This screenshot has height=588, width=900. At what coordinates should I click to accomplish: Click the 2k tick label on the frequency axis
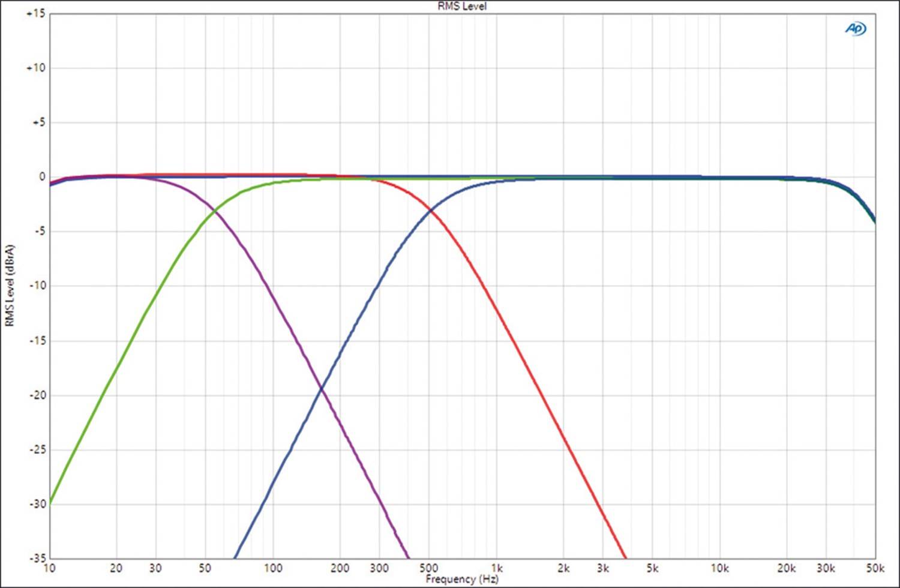click(x=563, y=568)
